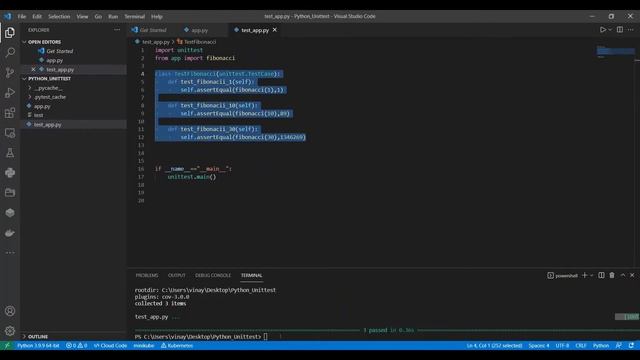Open the Accounts menu
The width and height of the screenshot is (640, 360).
pos(10,311)
